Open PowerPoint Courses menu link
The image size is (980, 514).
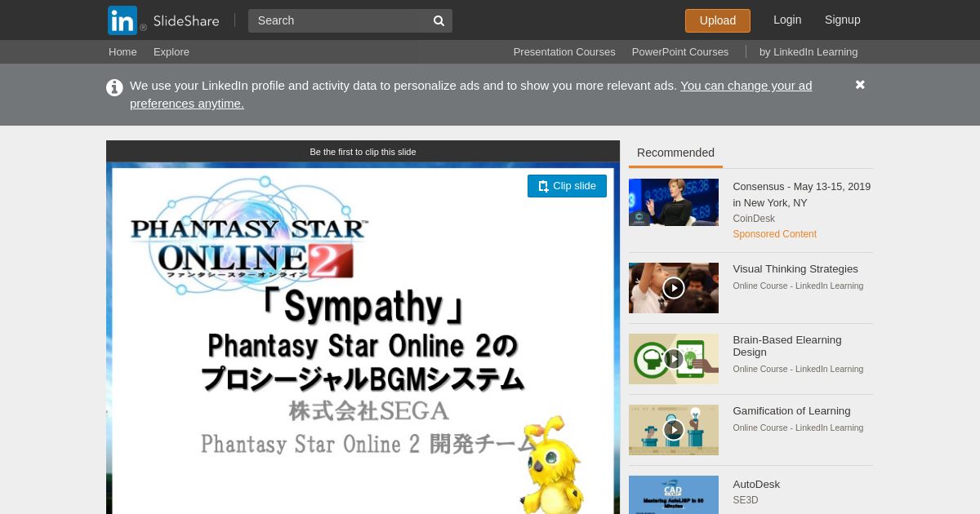(x=680, y=51)
